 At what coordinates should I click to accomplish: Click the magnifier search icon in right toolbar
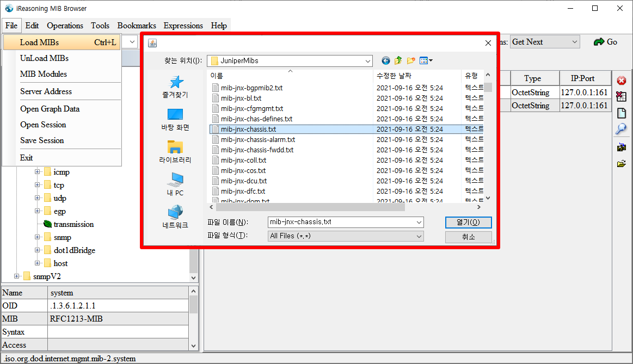click(x=621, y=129)
